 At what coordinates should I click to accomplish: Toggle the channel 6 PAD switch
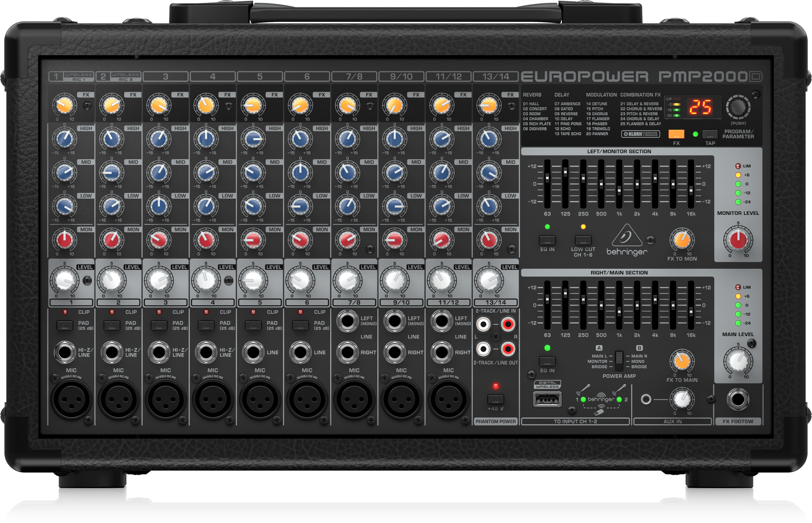(300, 325)
